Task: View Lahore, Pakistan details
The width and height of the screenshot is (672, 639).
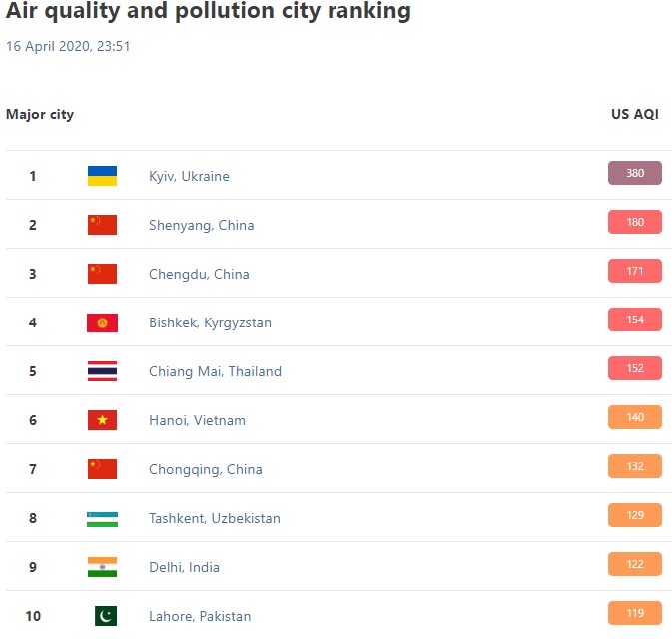Action: [x=200, y=616]
